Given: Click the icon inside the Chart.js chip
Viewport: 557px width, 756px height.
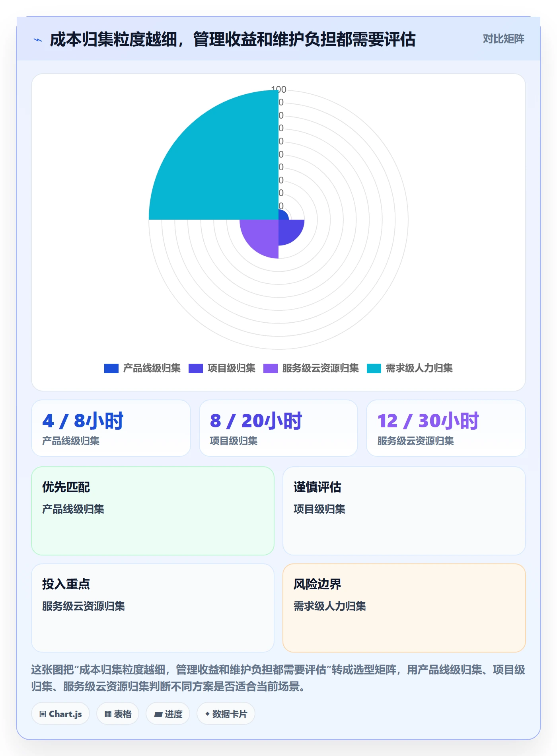Looking at the screenshot, I should pos(43,714).
